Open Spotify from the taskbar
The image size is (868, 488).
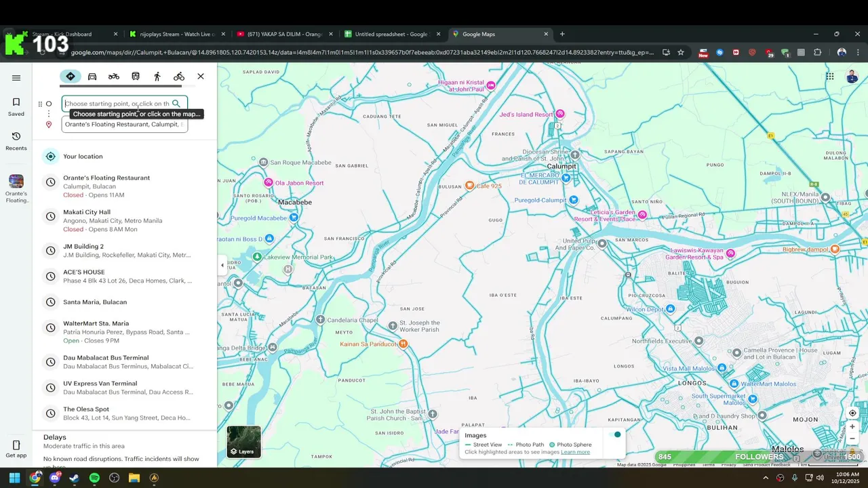[x=94, y=478]
